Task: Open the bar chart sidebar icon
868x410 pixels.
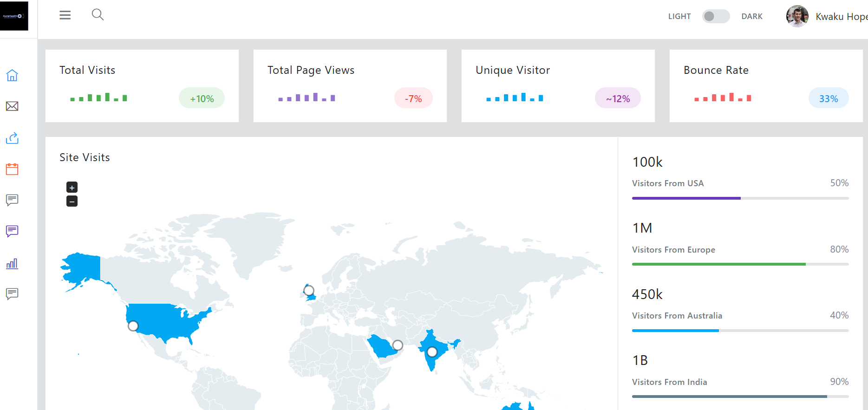Action: [x=12, y=264]
